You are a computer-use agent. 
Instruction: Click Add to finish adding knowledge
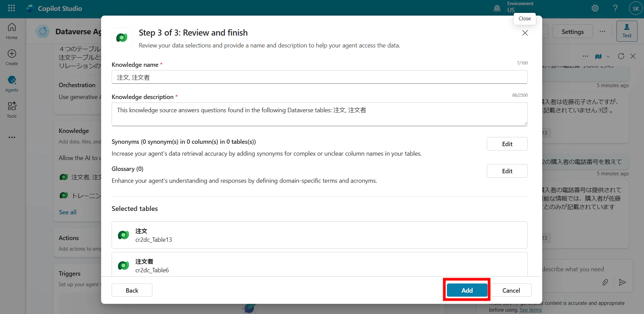click(x=467, y=290)
